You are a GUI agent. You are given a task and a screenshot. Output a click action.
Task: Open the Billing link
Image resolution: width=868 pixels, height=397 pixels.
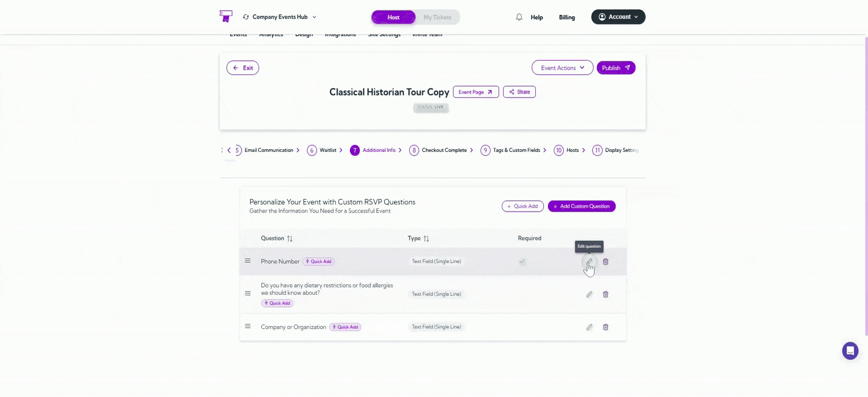click(x=566, y=17)
